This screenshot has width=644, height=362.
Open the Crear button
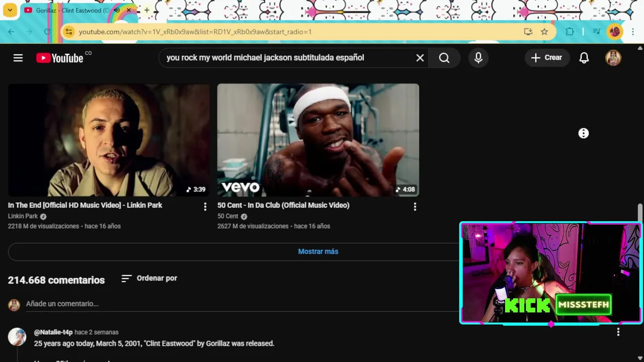tap(547, 58)
